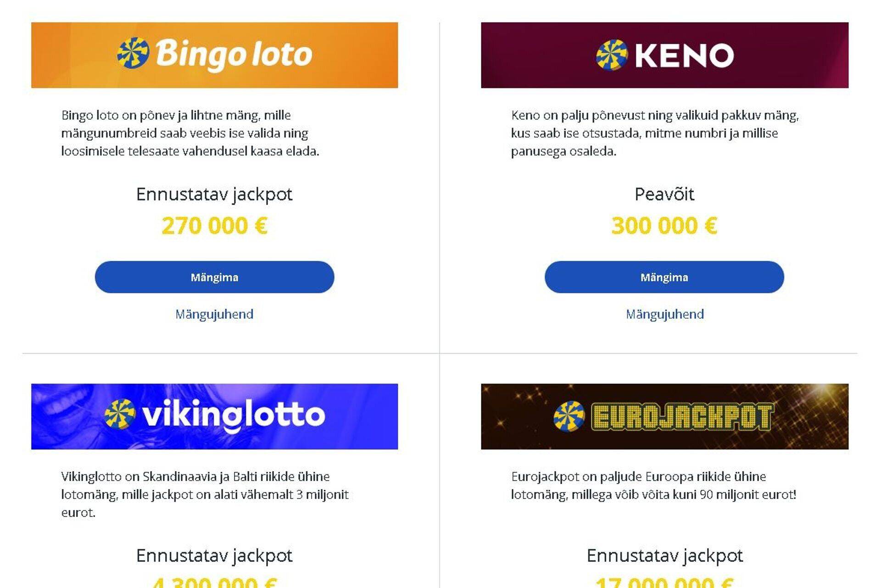Click Ennustatav jackpot heading under Eurojackpot
The image size is (881, 588).
pyautogui.click(x=664, y=555)
